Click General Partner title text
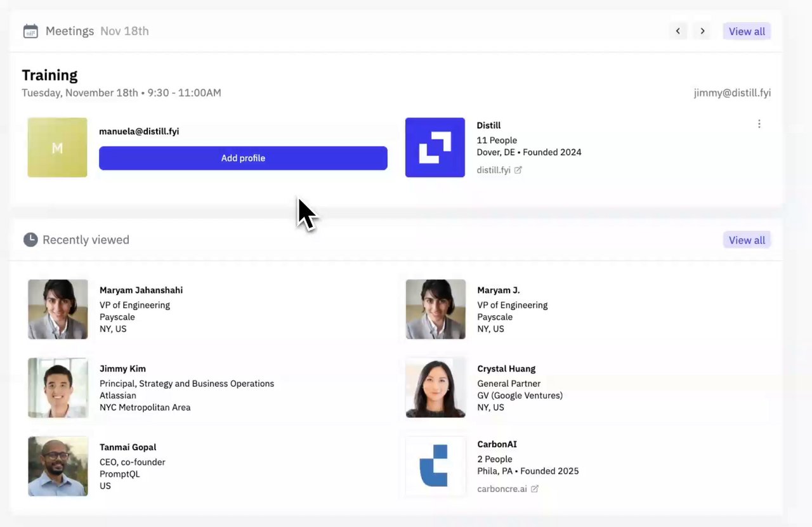The width and height of the screenshot is (812, 527). [509, 384]
